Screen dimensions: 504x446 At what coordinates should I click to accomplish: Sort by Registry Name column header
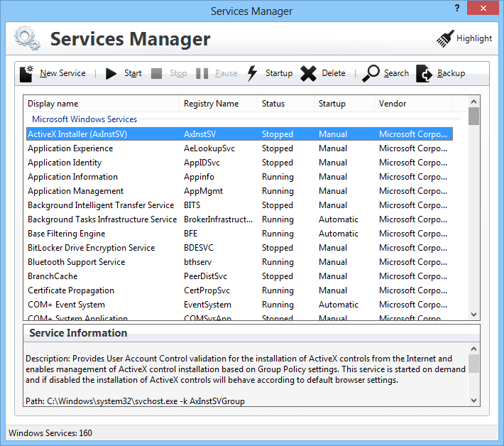[218, 104]
